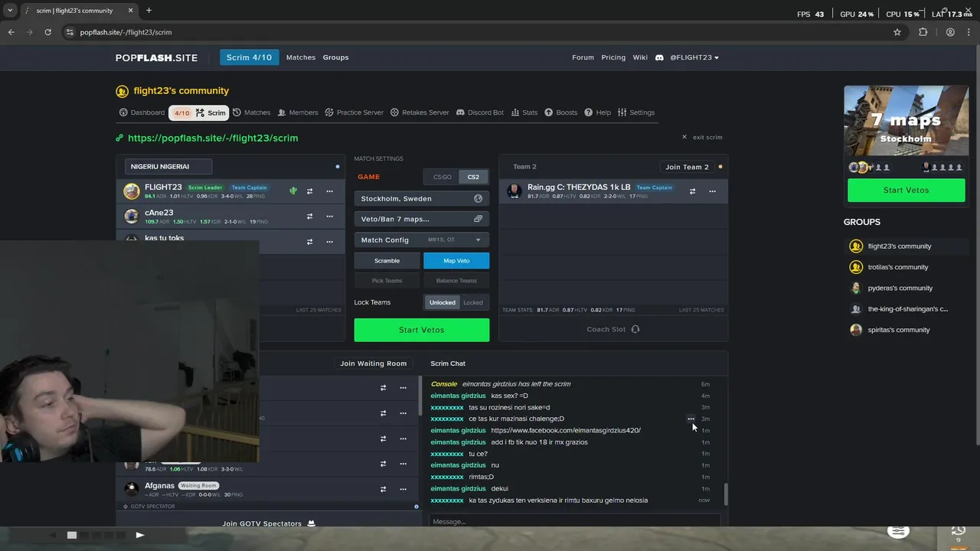This screenshot has height=551, width=980.
Task: Open the three-dot menu for FLIGHT23
Action: pos(329,191)
